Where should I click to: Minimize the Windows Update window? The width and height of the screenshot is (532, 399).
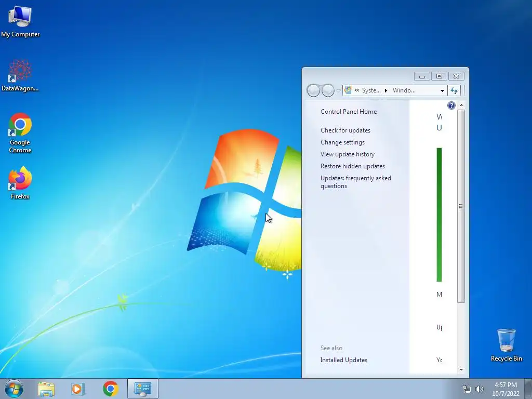pos(422,76)
